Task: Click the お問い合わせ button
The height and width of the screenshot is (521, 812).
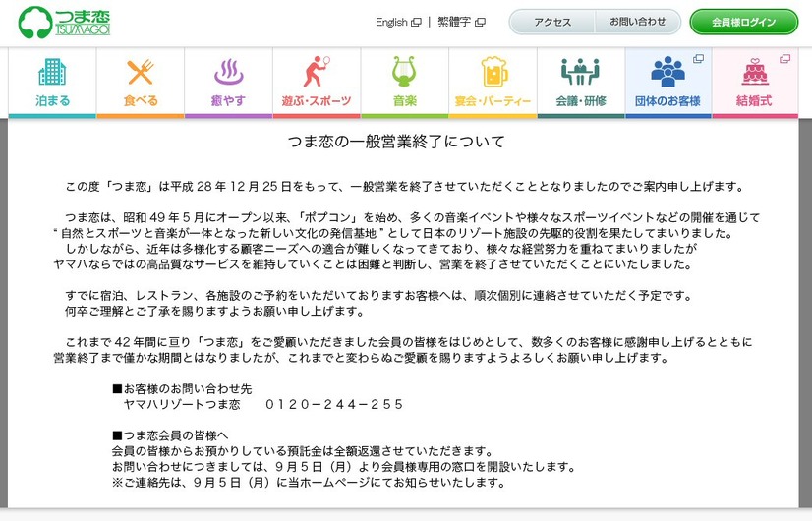Action: [637, 22]
